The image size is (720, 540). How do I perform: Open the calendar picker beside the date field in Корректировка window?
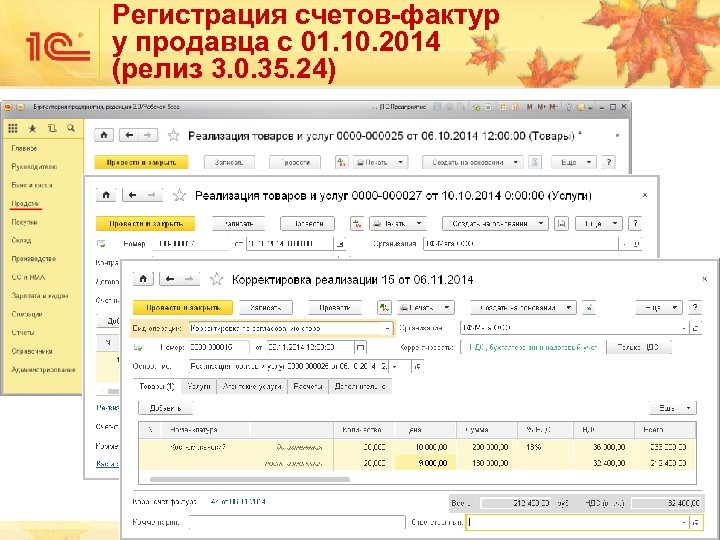point(360,348)
